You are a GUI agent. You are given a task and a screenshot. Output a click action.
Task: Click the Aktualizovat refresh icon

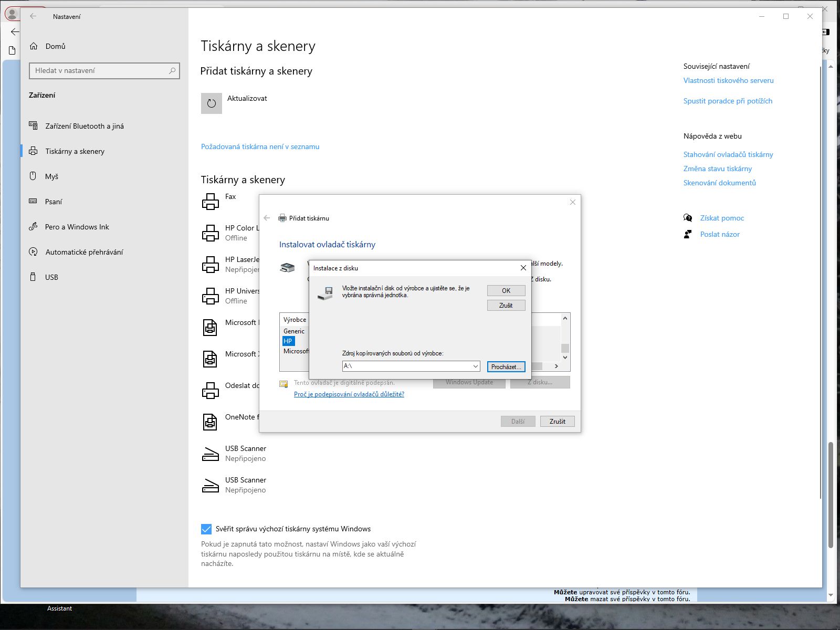[211, 103]
